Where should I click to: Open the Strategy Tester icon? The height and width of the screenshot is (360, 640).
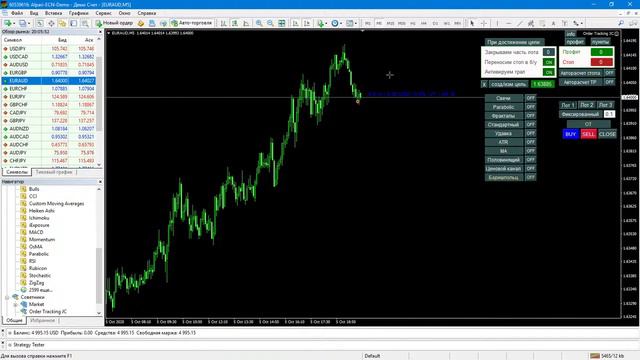(x=84, y=23)
